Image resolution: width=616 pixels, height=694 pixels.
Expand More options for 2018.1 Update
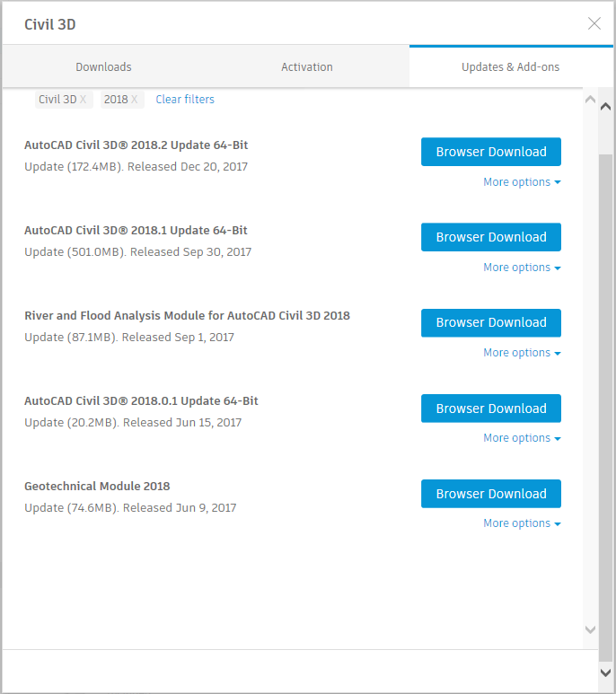(522, 268)
